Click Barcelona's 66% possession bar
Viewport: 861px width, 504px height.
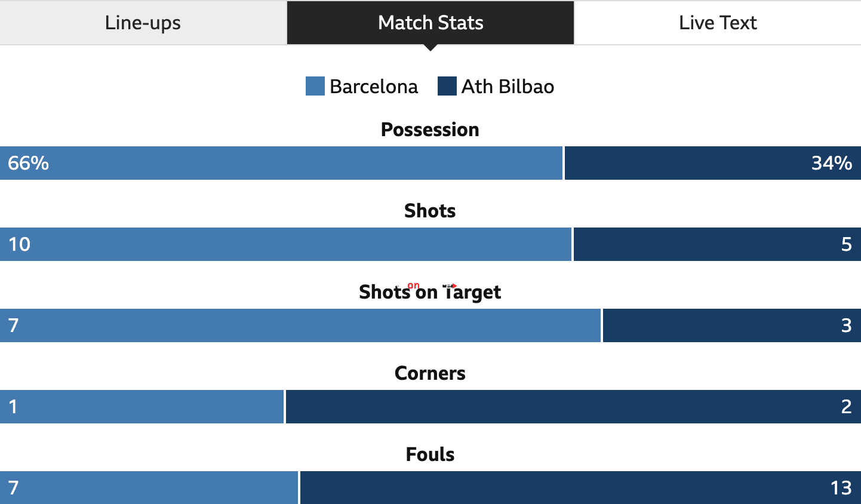tap(281, 163)
